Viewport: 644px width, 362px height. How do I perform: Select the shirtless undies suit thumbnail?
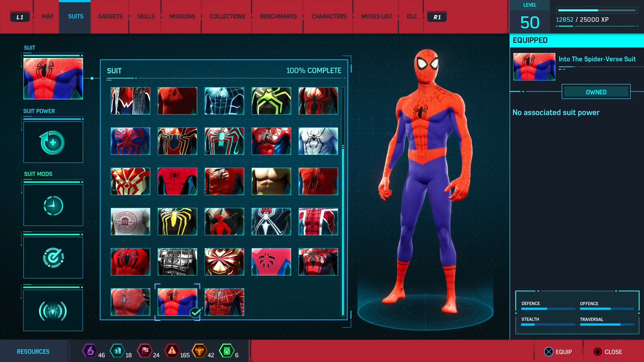[x=271, y=181]
